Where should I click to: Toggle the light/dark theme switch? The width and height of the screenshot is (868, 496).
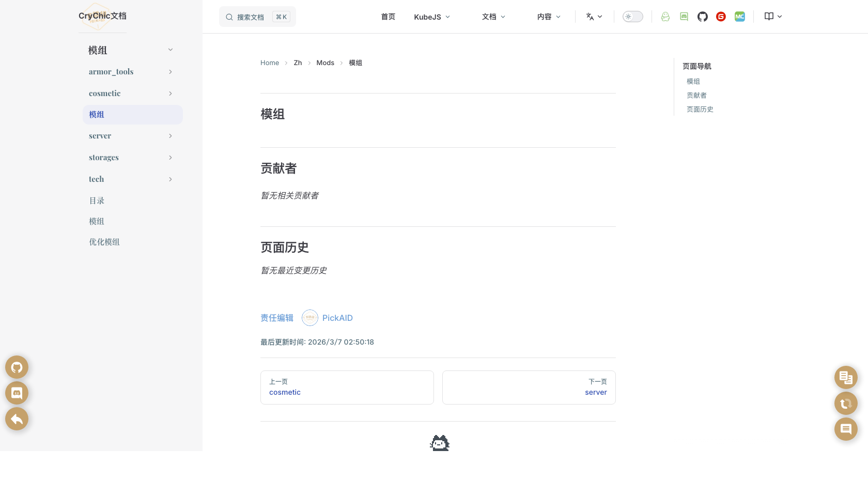632,16
